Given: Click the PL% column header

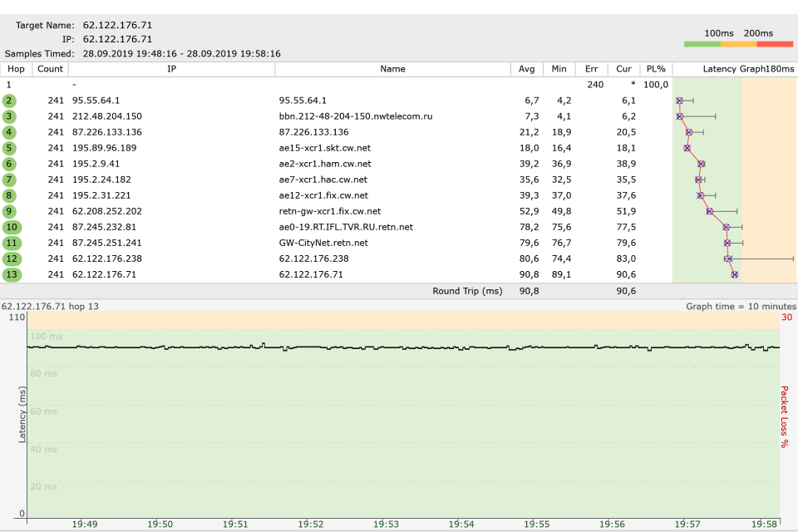Looking at the screenshot, I should pyautogui.click(x=655, y=69).
